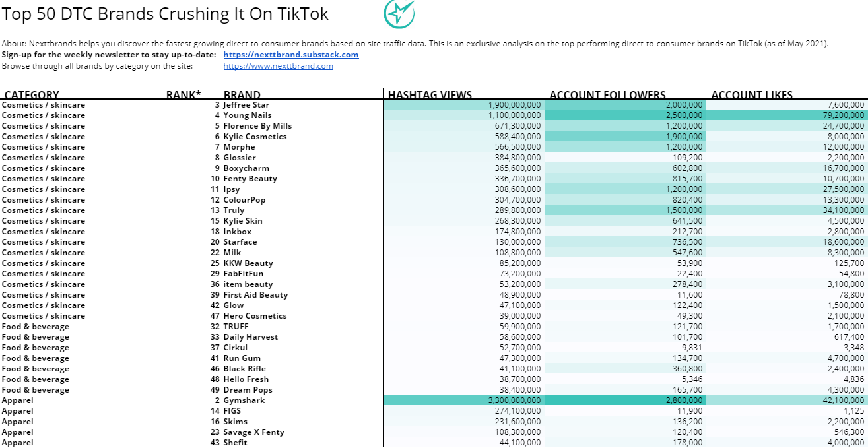The height and width of the screenshot is (448, 868).
Task: Select the ColourPop brand cell
Action: tap(244, 200)
